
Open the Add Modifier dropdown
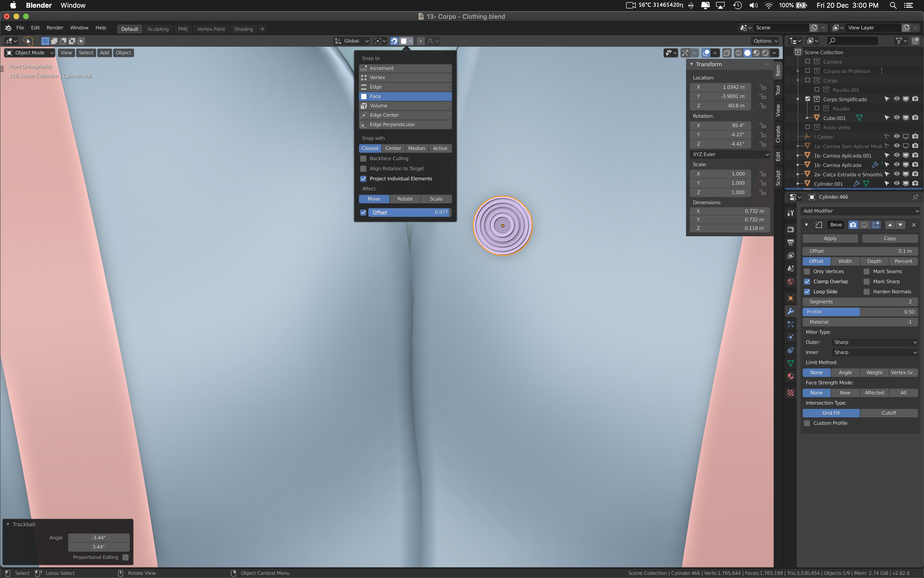pos(861,211)
